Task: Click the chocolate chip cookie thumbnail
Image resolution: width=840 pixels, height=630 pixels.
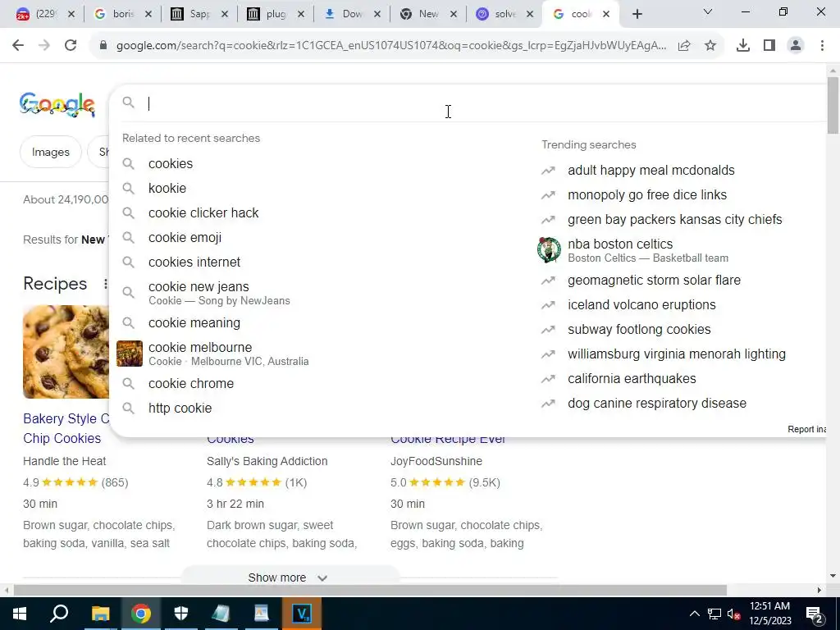Action: pos(66,352)
